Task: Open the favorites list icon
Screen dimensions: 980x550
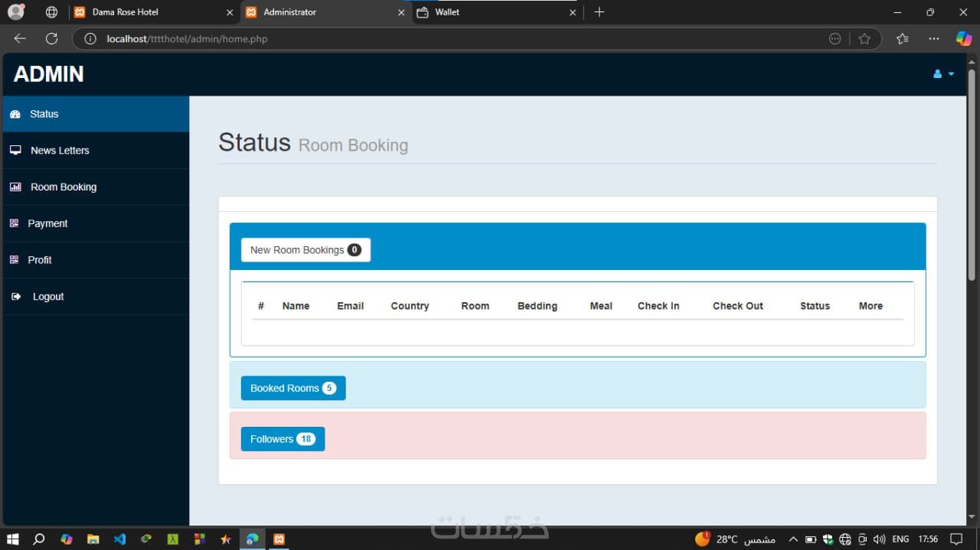Action: click(903, 39)
